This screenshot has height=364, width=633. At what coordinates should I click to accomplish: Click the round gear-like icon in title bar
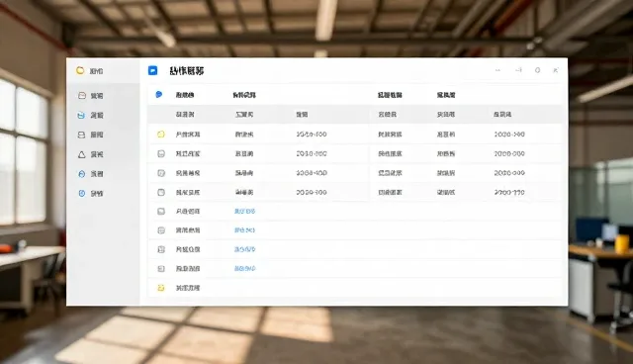(x=537, y=70)
